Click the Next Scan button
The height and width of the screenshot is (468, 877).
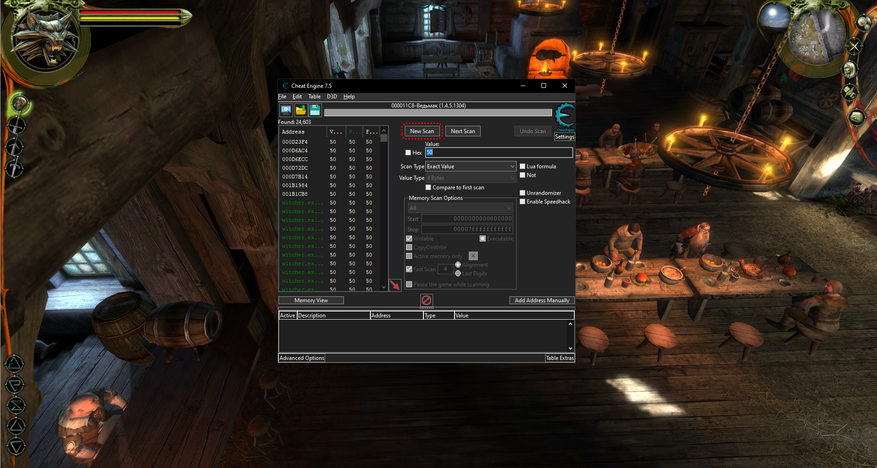click(463, 131)
